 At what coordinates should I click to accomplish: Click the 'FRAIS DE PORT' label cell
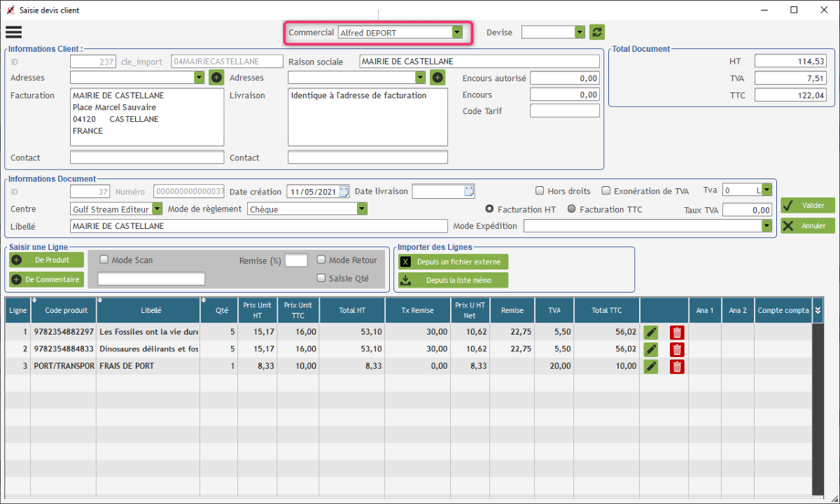[x=148, y=366]
